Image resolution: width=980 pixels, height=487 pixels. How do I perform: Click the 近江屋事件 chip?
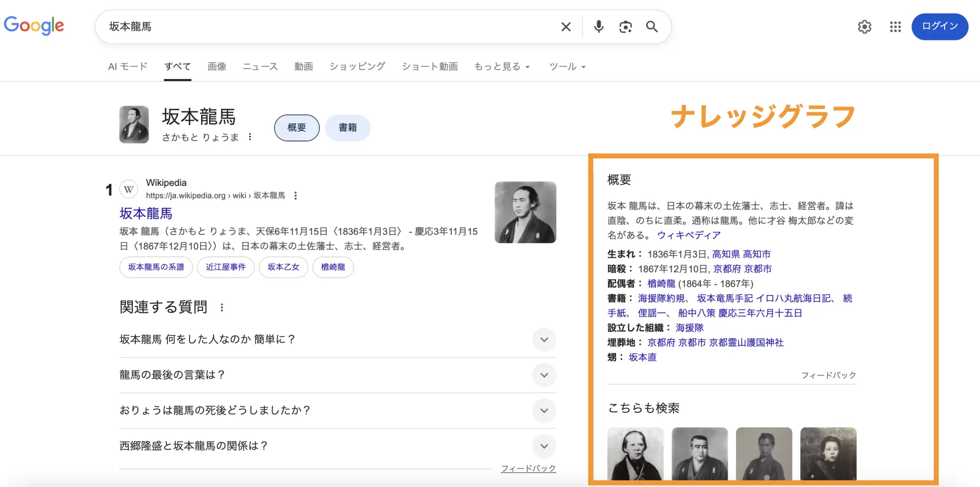[x=226, y=267]
